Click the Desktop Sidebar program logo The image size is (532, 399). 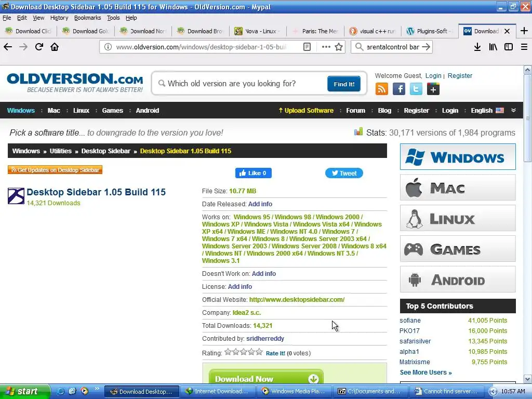click(16, 196)
